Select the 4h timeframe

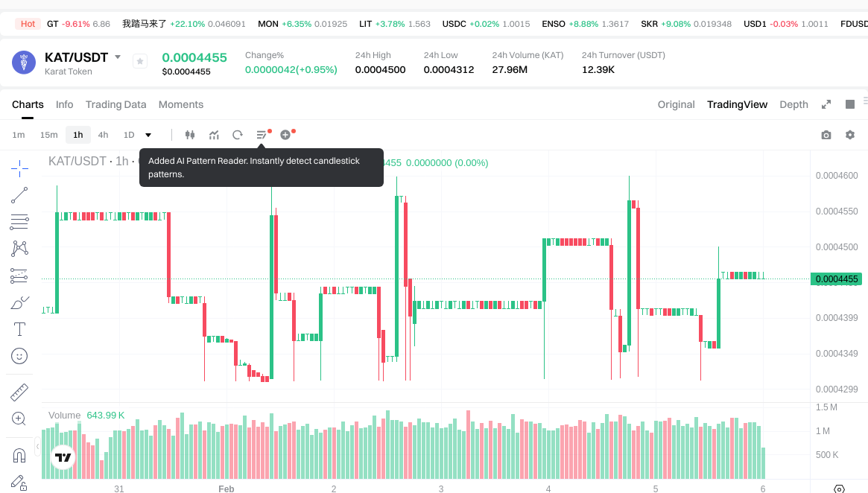pyautogui.click(x=103, y=135)
